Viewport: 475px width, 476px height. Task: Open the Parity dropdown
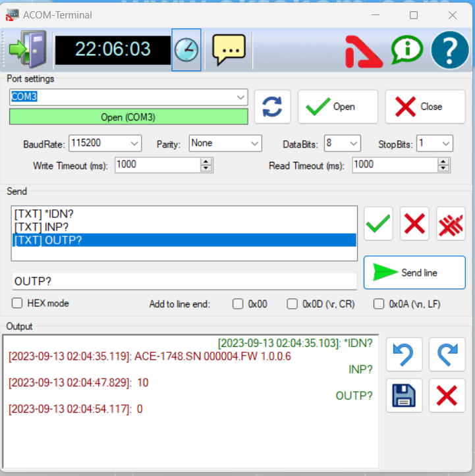pos(255,144)
